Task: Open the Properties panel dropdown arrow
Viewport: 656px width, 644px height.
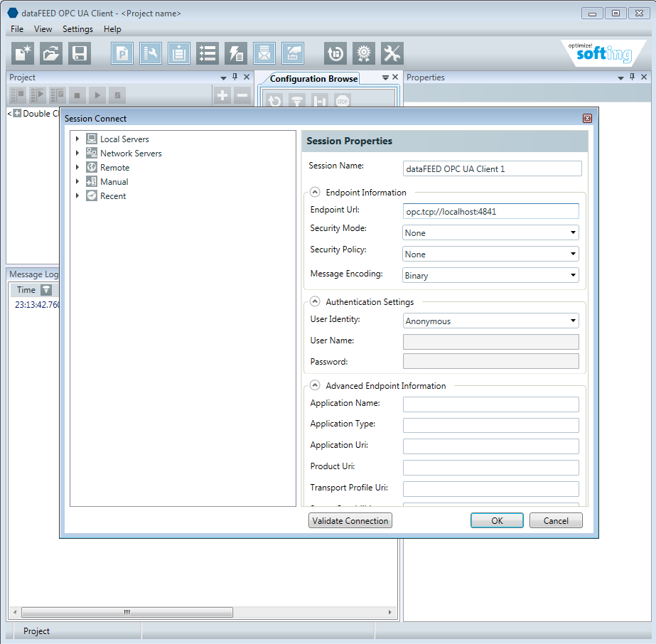Action: (x=621, y=77)
